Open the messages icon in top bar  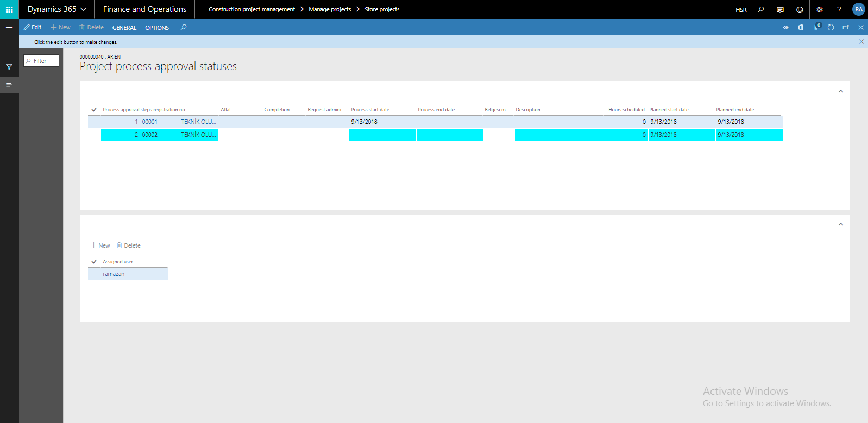coord(780,9)
